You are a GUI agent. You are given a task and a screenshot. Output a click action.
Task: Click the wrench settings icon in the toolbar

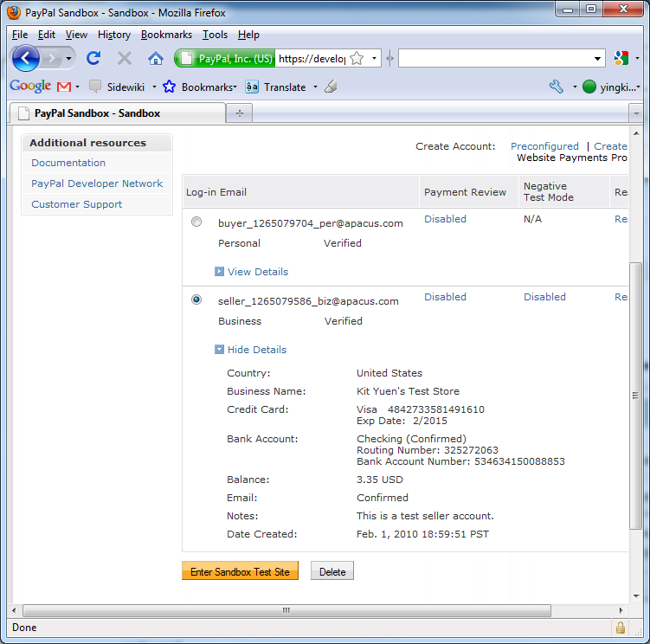[557, 87]
